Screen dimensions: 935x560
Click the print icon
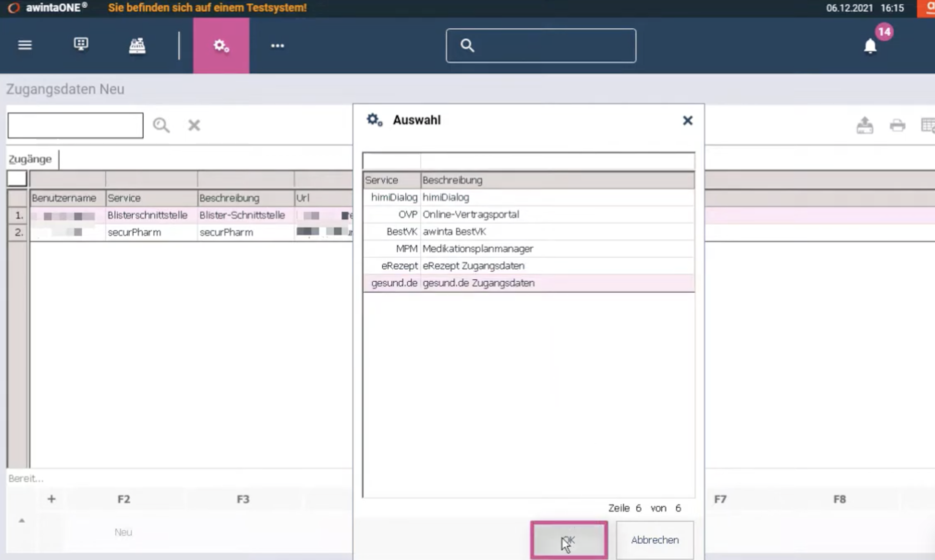coord(897,125)
